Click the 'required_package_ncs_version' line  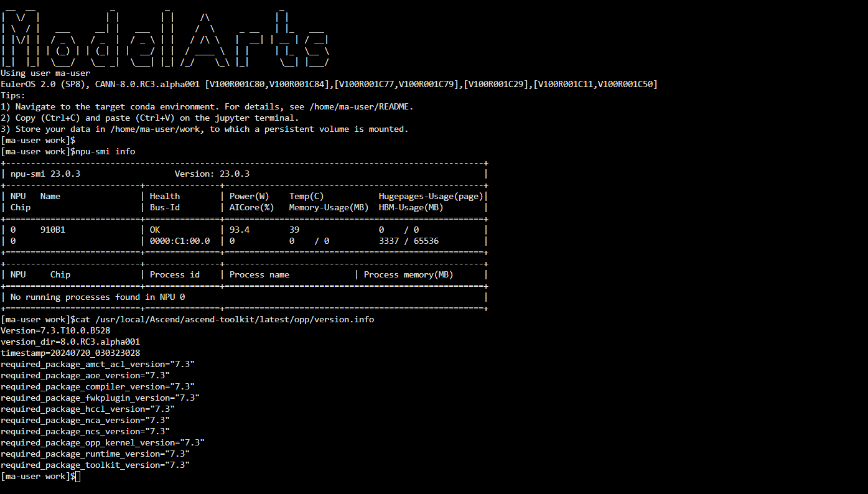pos(85,431)
